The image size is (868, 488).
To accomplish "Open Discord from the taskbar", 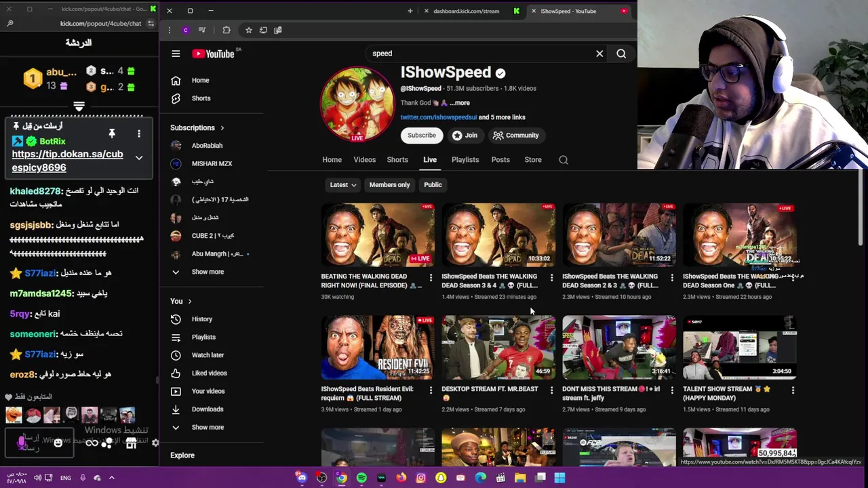I will [x=302, y=478].
